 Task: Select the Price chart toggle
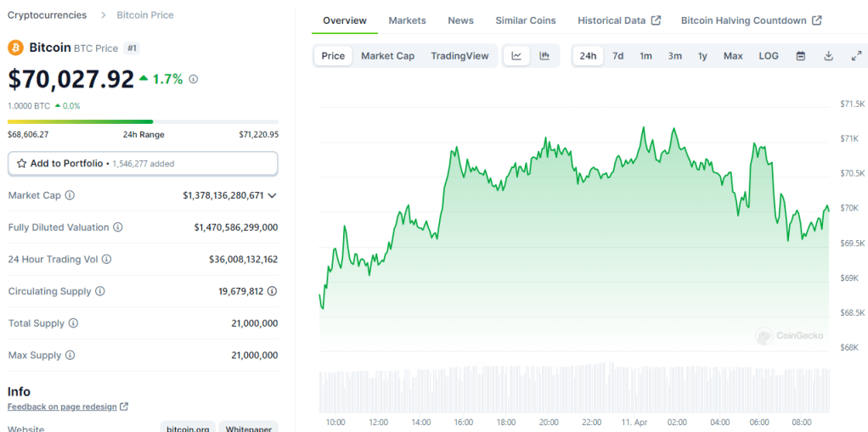[333, 56]
